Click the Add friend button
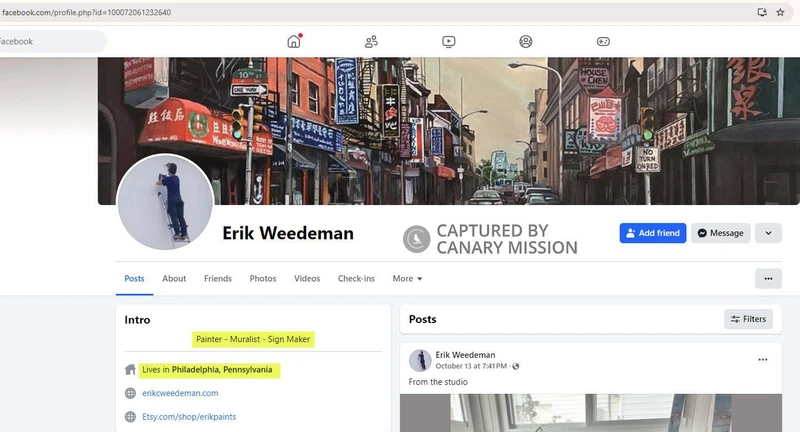 (653, 233)
